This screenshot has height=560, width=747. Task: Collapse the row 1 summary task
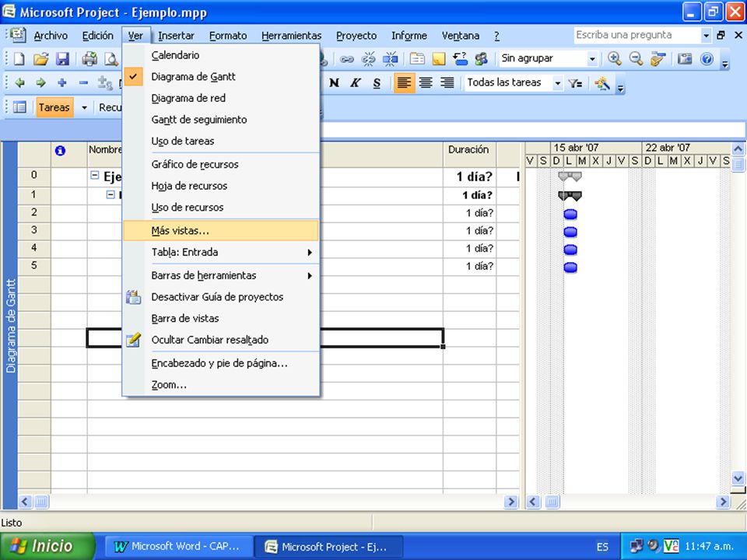coord(110,194)
